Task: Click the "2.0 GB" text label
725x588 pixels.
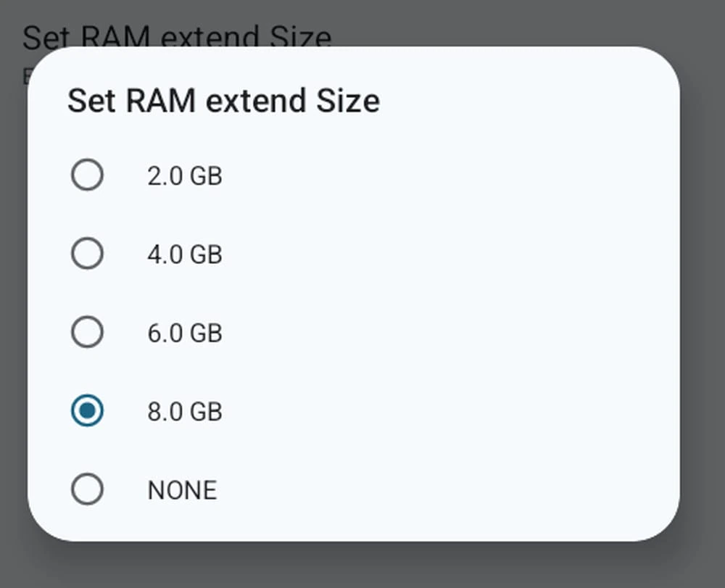Action: coord(184,176)
